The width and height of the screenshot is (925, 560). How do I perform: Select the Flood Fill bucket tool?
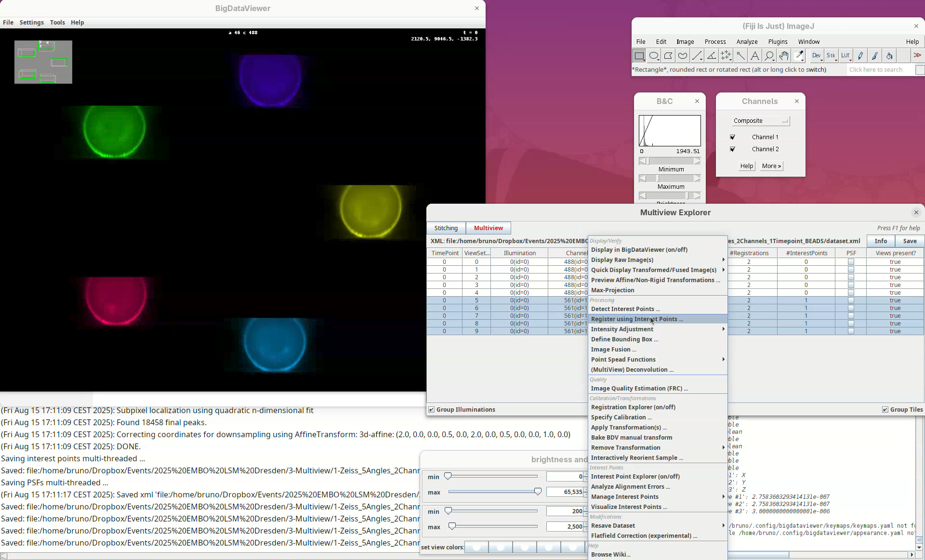click(x=889, y=56)
